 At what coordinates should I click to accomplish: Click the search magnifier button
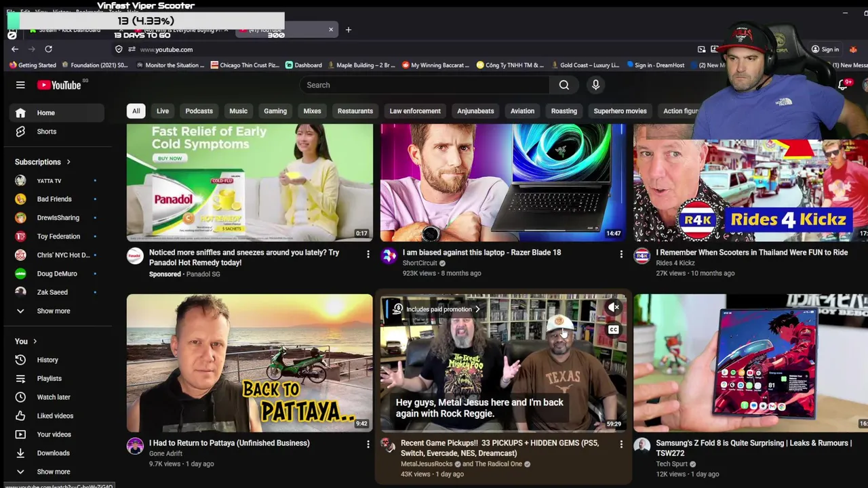pyautogui.click(x=564, y=85)
